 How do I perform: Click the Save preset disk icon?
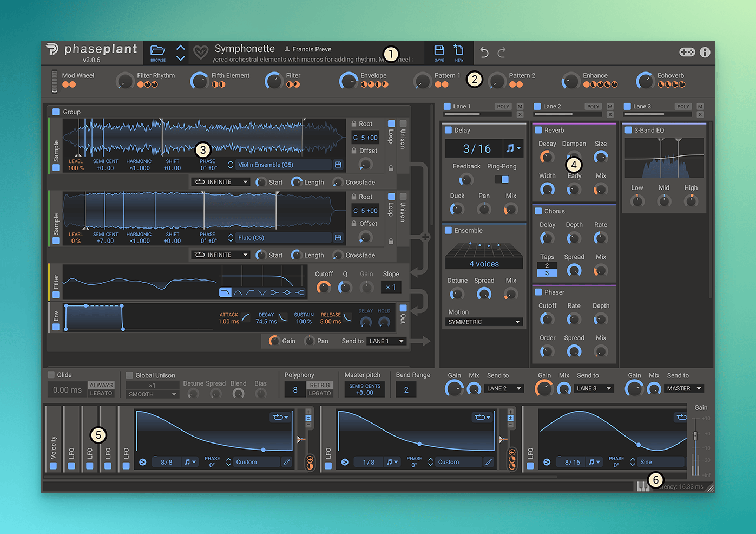tap(439, 51)
